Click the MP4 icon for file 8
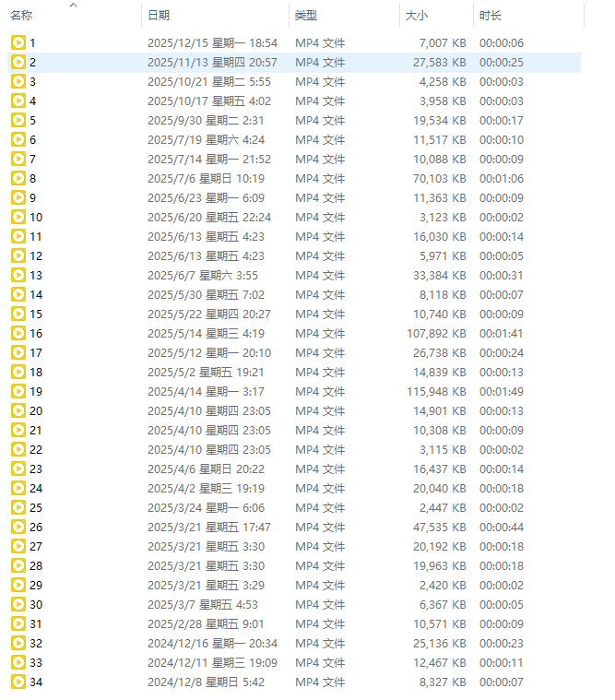Viewport: 615px width, 700px height. 18,178
